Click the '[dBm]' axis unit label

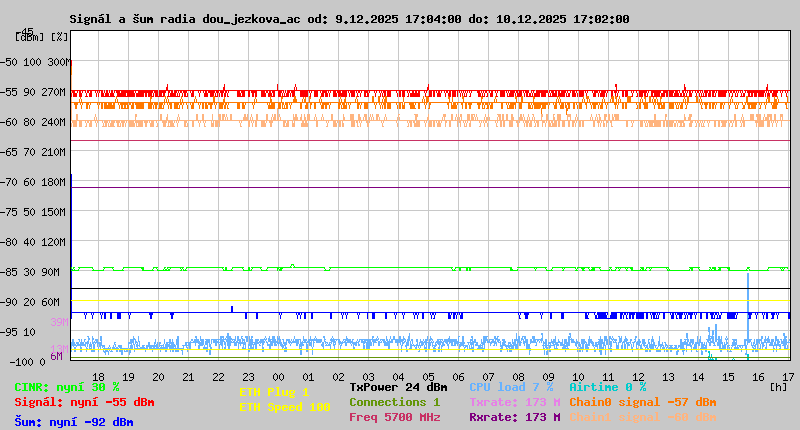[x=30, y=37]
